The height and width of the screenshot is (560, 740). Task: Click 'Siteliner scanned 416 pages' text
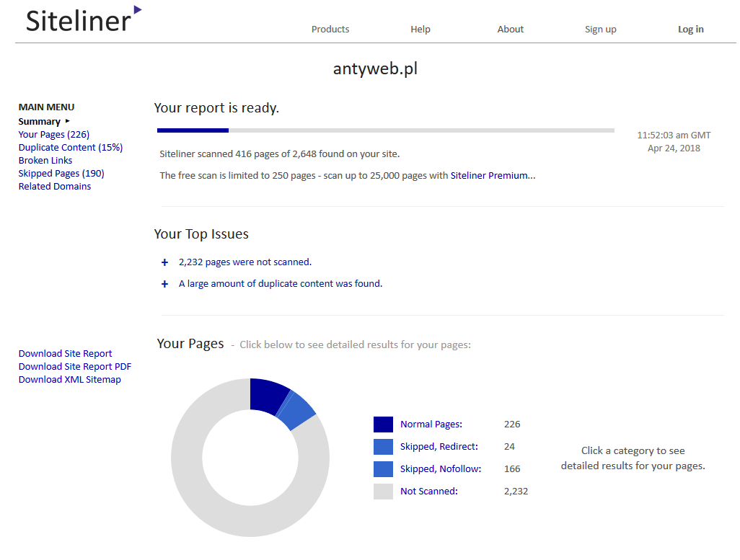280,154
